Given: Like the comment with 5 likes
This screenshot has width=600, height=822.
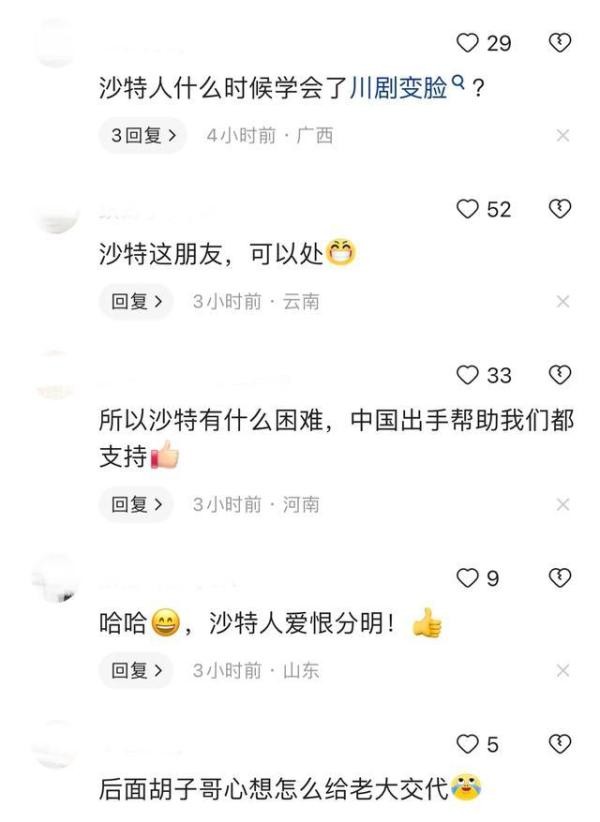Looking at the screenshot, I should point(467,744).
